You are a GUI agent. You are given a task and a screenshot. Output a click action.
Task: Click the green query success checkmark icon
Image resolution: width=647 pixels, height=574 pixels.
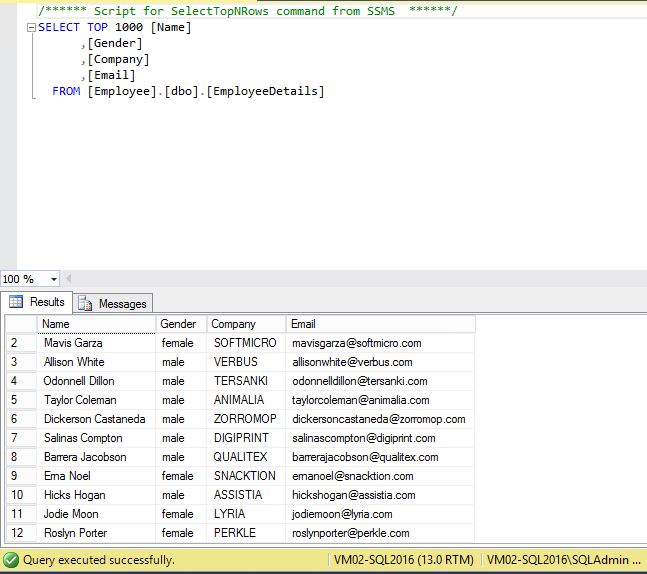(11, 560)
